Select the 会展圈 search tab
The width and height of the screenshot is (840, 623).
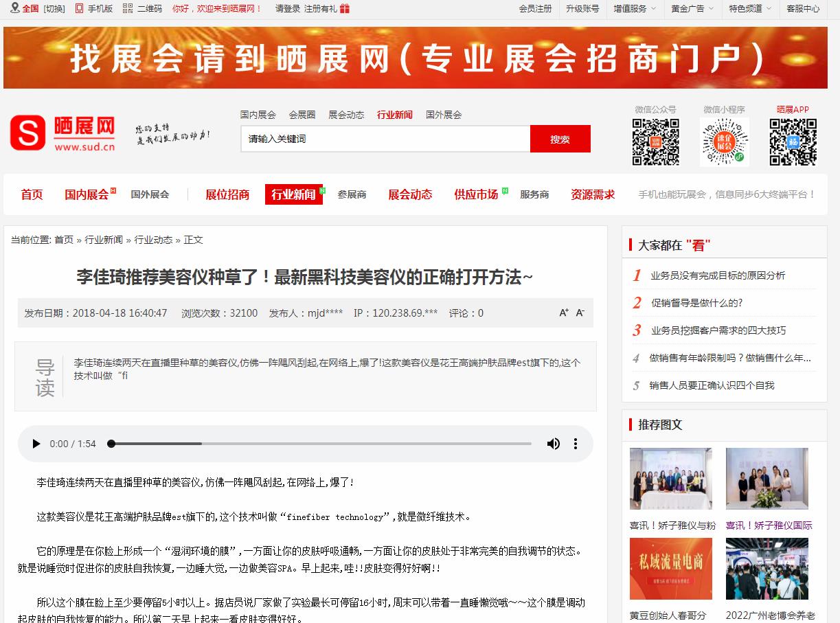point(302,115)
